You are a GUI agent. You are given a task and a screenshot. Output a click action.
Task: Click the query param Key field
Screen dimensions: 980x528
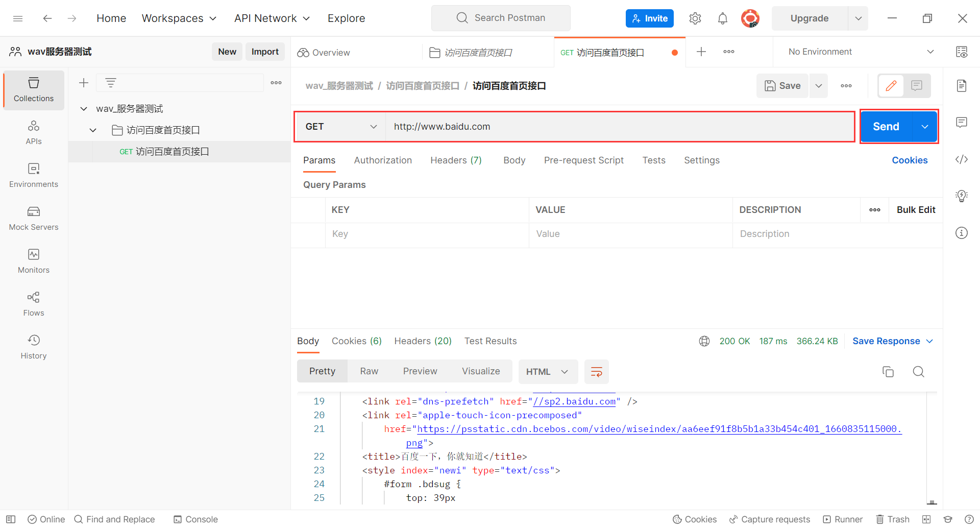pos(427,234)
